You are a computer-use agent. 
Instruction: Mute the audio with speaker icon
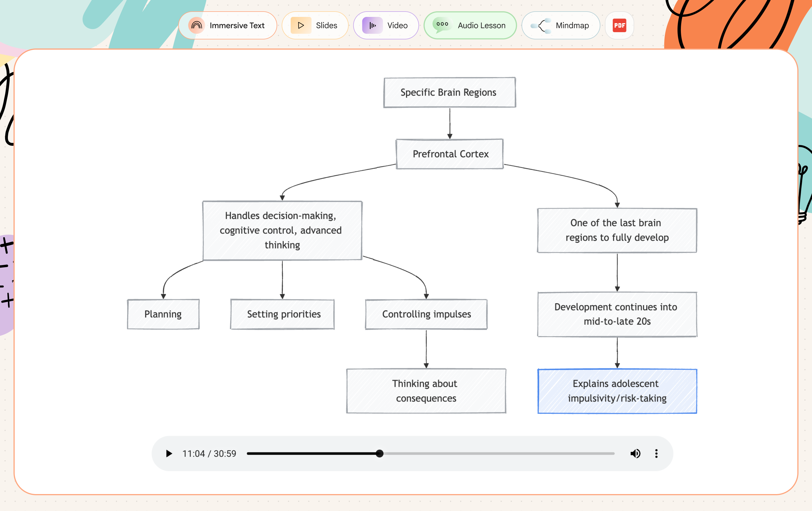pyautogui.click(x=635, y=453)
